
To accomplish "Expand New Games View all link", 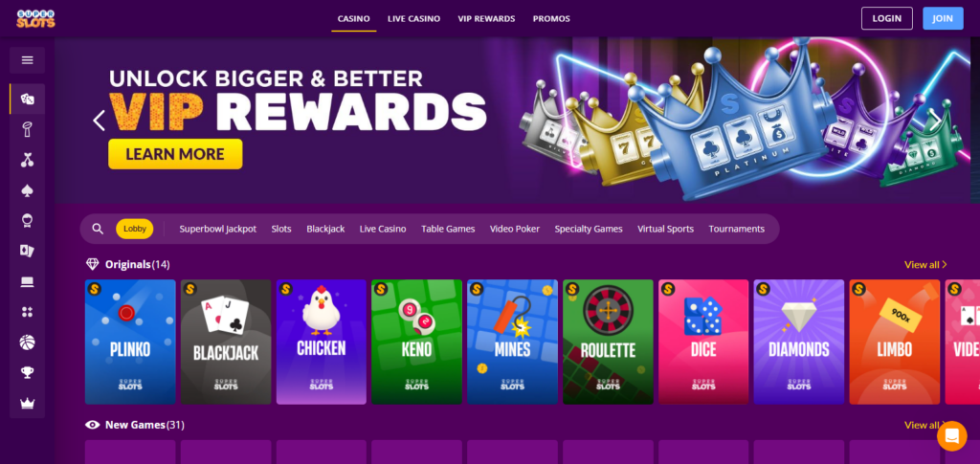I will [x=925, y=426].
